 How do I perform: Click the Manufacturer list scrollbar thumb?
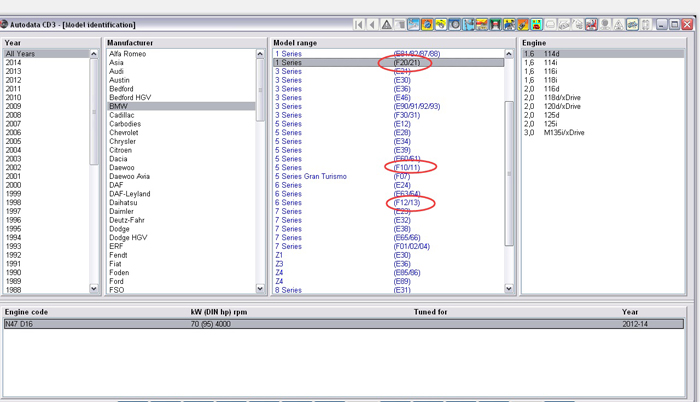260,89
